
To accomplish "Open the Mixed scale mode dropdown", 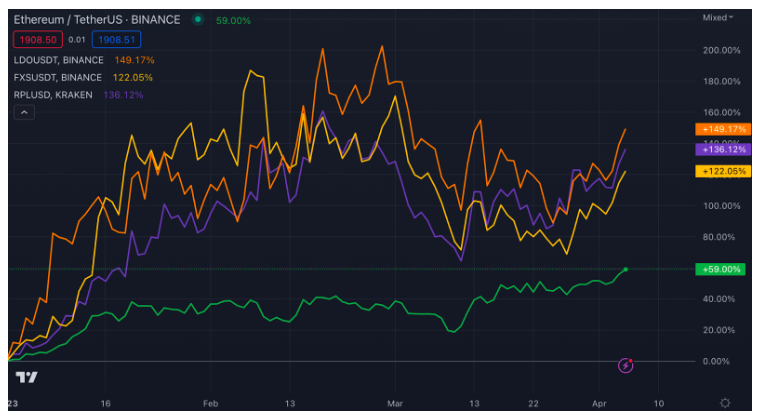I will pos(718,17).
